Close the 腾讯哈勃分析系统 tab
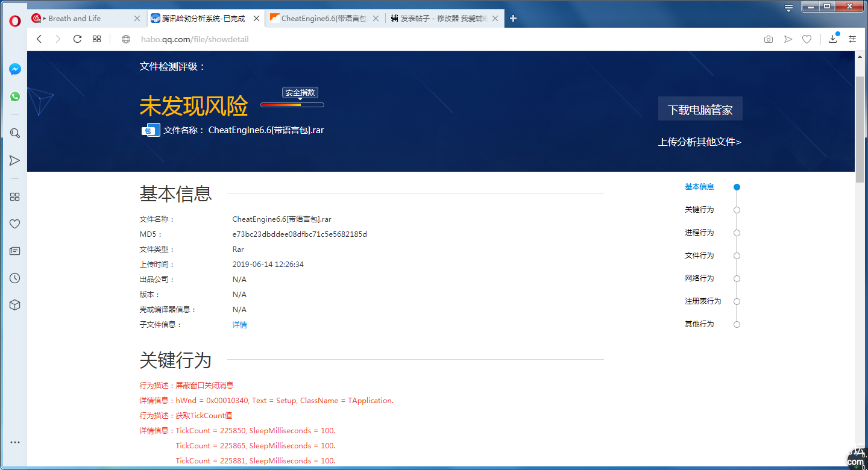 click(x=256, y=19)
